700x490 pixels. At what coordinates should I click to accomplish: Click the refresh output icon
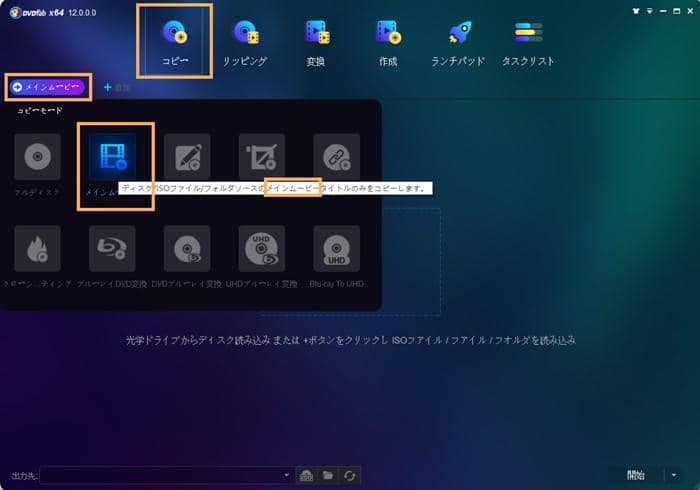[x=350, y=476]
